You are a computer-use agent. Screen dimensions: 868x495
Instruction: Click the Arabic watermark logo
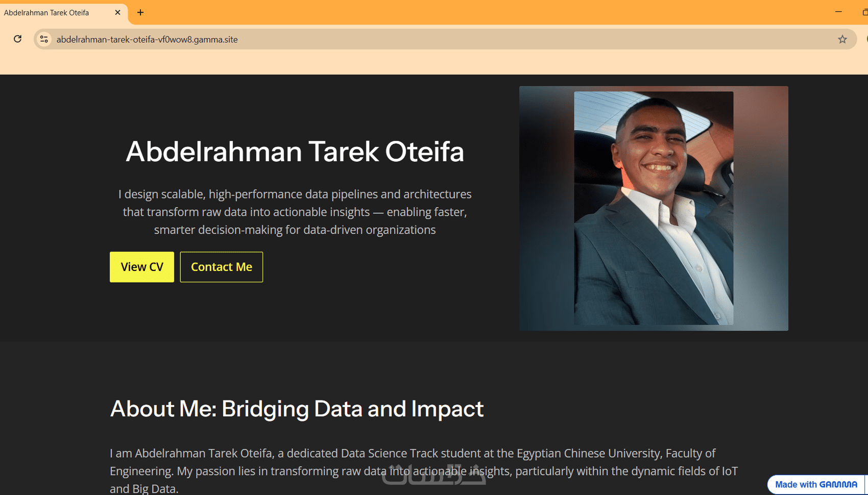434,475
